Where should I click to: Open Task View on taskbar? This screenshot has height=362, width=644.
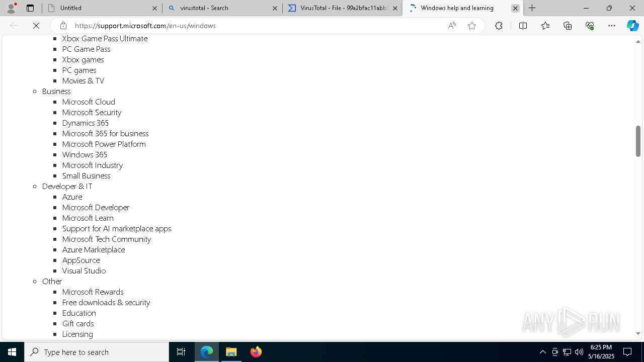click(x=181, y=352)
